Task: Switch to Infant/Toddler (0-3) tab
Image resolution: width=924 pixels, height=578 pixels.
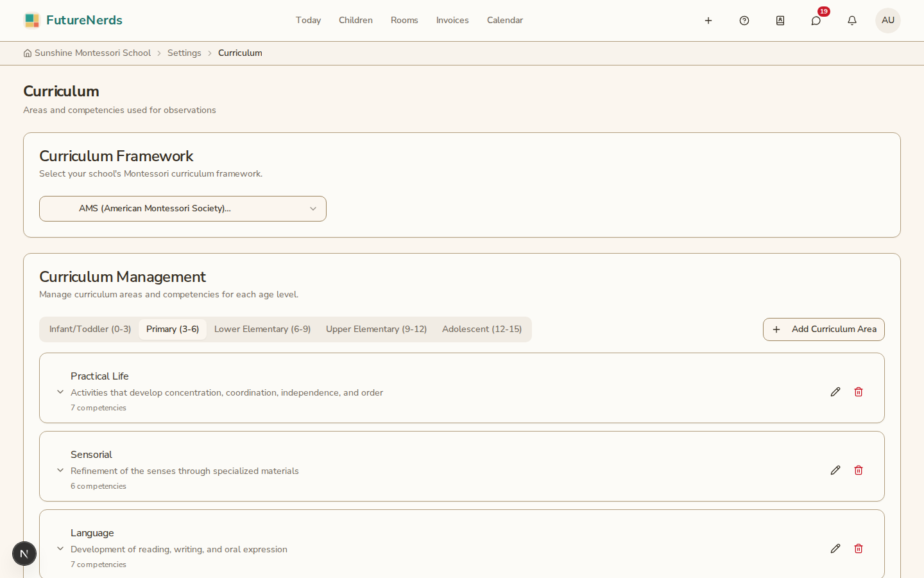Action: pyautogui.click(x=90, y=329)
